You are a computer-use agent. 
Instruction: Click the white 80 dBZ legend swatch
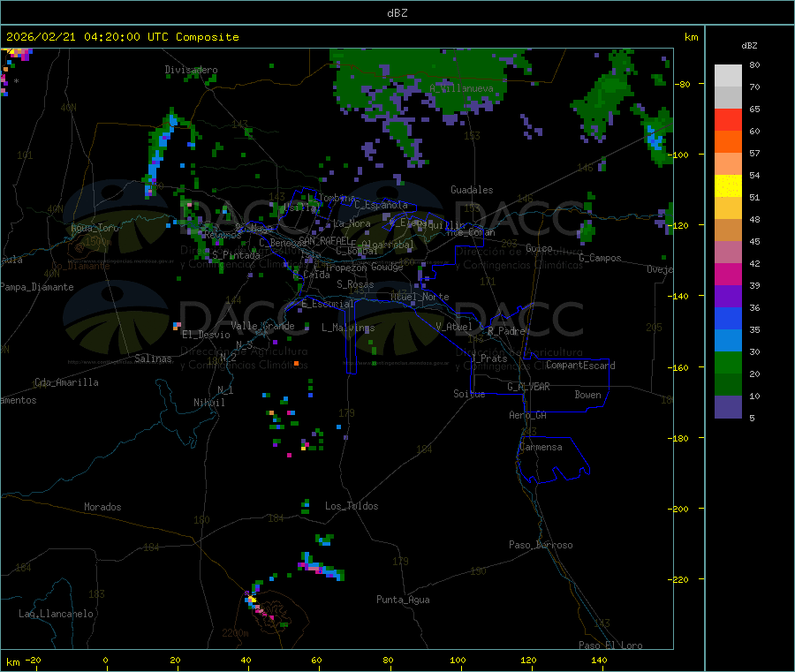(x=728, y=76)
